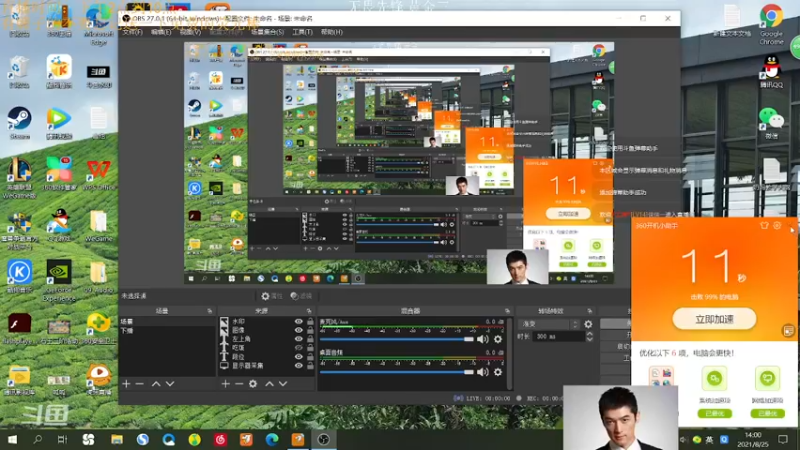Move selected source up with arrow

269,384
